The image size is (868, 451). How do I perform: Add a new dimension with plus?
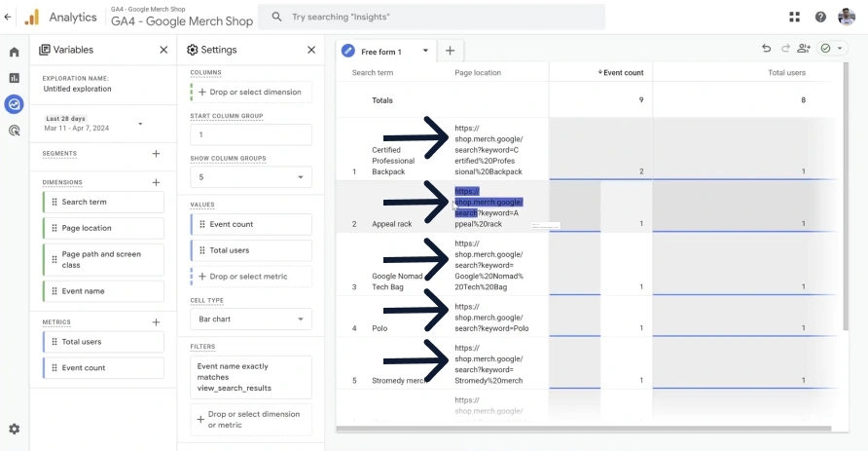click(x=156, y=182)
